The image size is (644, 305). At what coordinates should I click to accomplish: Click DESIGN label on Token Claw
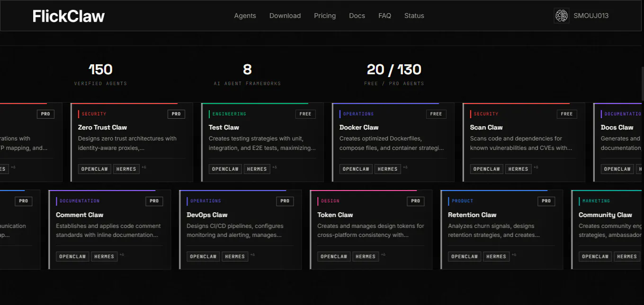[x=330, y=201]
